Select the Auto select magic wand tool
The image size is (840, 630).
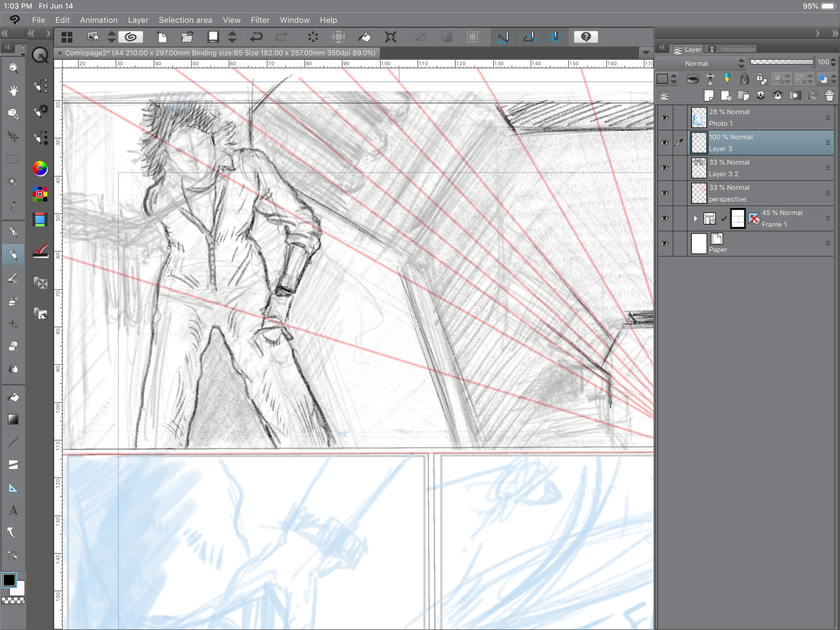pyautogui.click(x=13, y=182)
